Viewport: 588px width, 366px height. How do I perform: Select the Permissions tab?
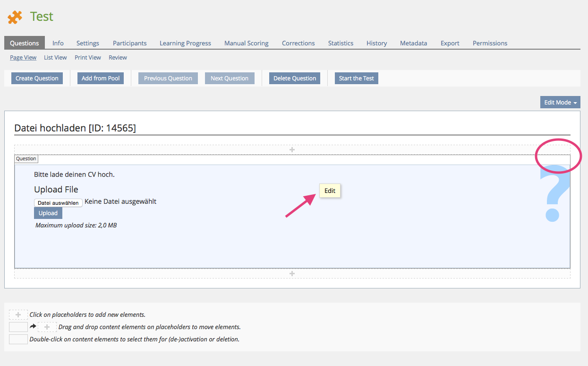(x=490, y=43)
